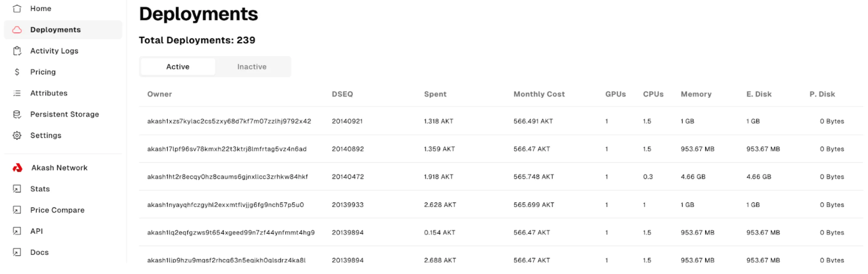868x274 pixels.
Task: Click the Attributes list icon
Action: click(x=17, y=93)
